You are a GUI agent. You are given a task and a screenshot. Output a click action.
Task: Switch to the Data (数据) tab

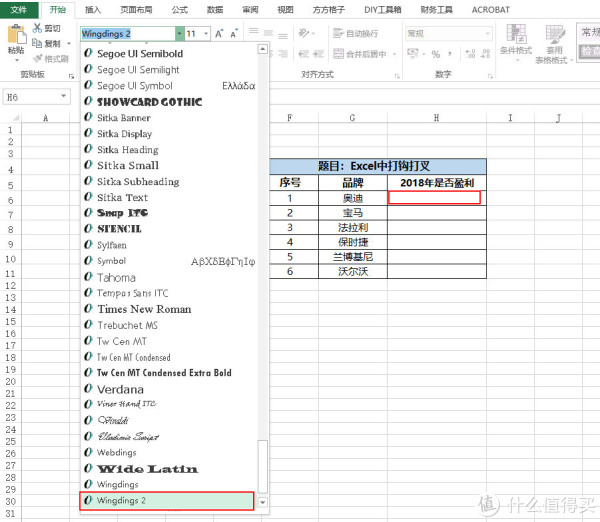215,10
